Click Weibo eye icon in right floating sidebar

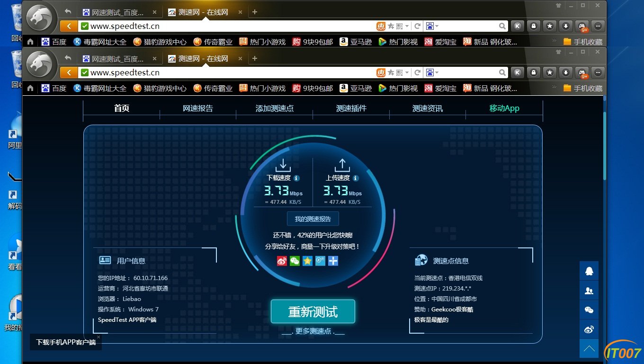pyautogui.click(x=589, y=329)
